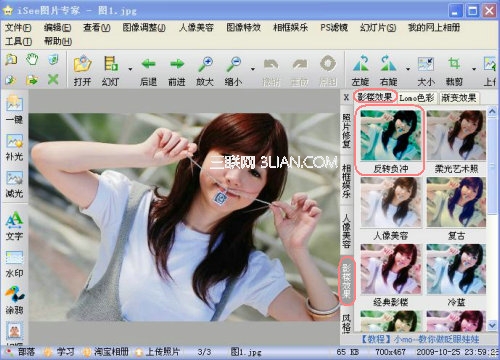The image size is (500, 360).
Task: Expand the dropdown arrow beside 幻灯
Action: (130, 69)
